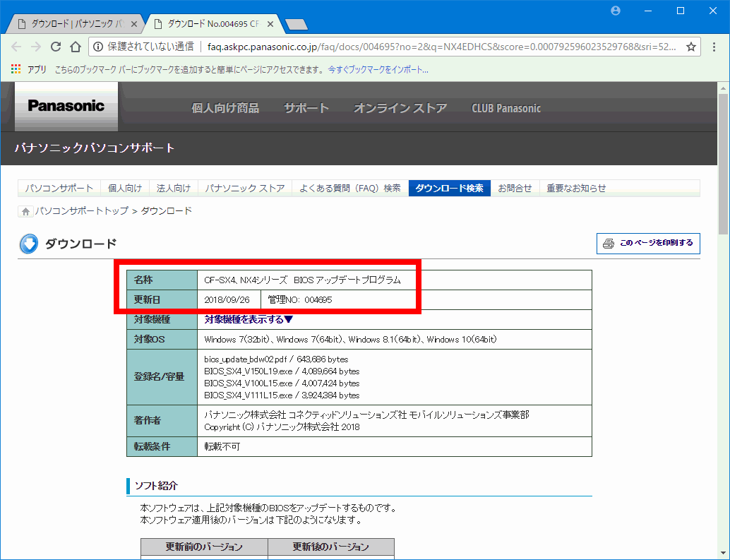
Task: Open the サポート menu item
Action: click(306, 107)
